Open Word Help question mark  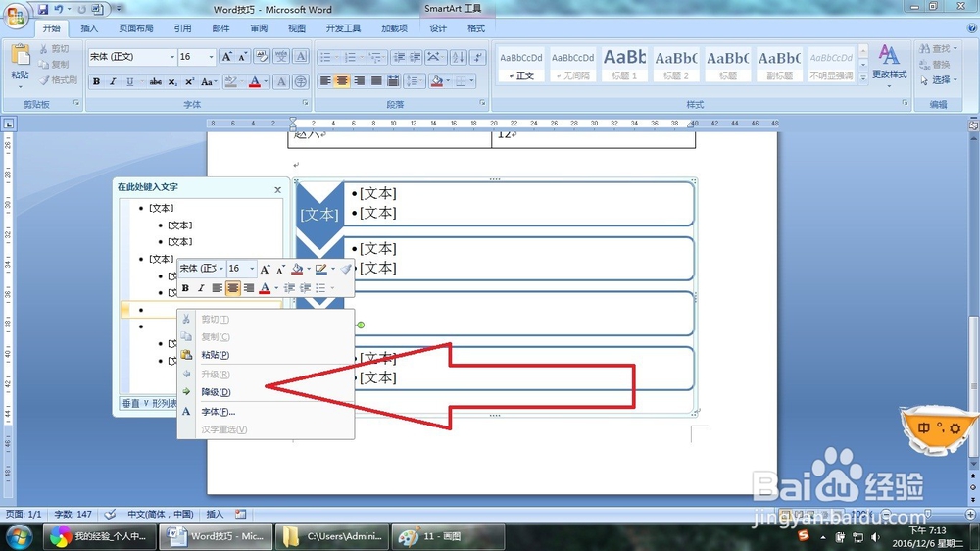pyautogui.click(x=972, y=28)
